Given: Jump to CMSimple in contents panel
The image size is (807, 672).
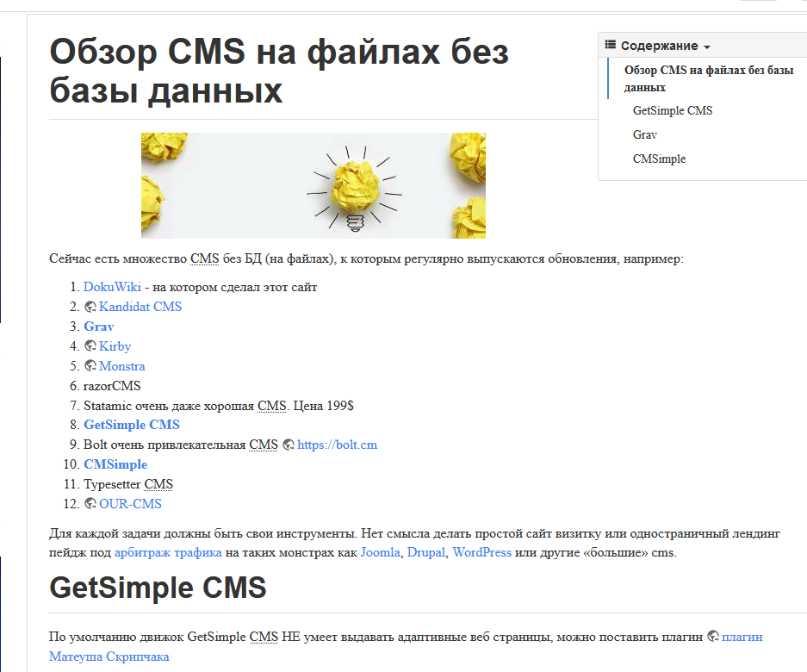Looking at the screenshot, I should [x=659, y=159].
